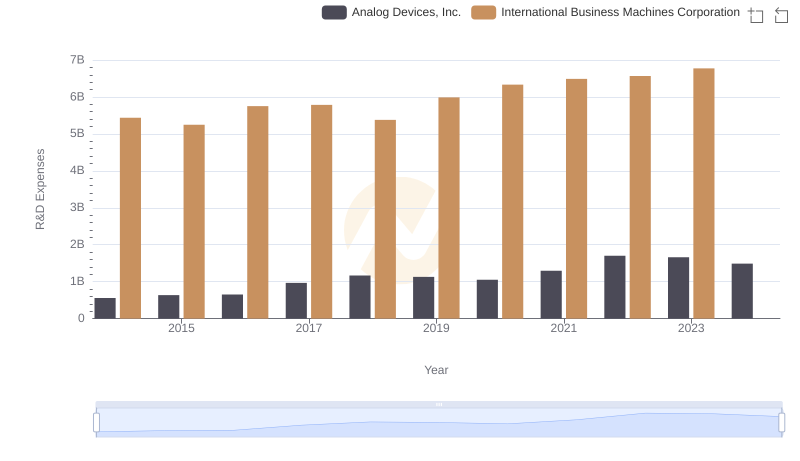Screen dimensions: 800x461
Task: Click the 4B y-axis label
Action: (77, 170)
